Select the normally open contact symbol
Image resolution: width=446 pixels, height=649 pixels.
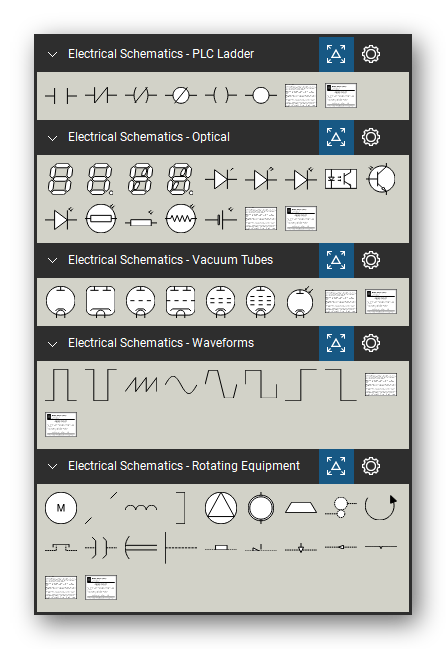(61, 96)
